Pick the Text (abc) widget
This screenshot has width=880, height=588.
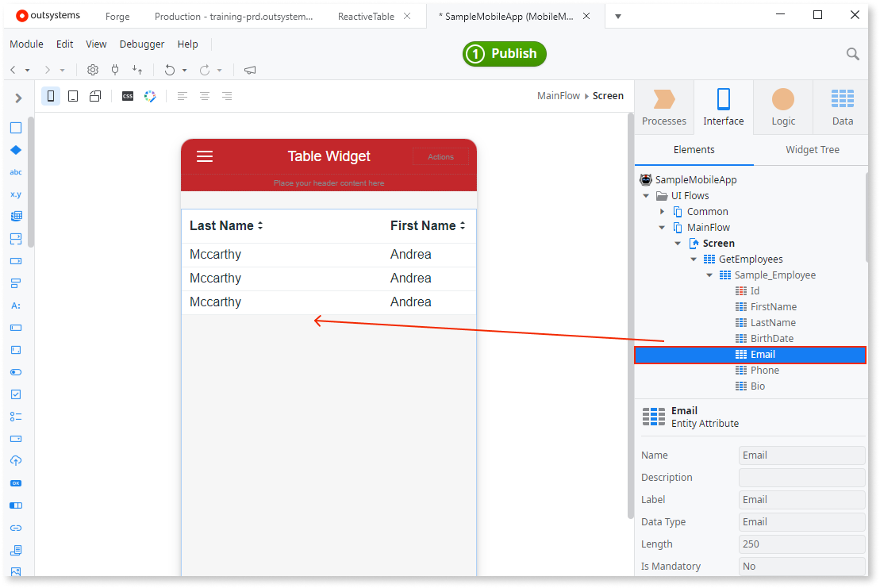[16, 172]
